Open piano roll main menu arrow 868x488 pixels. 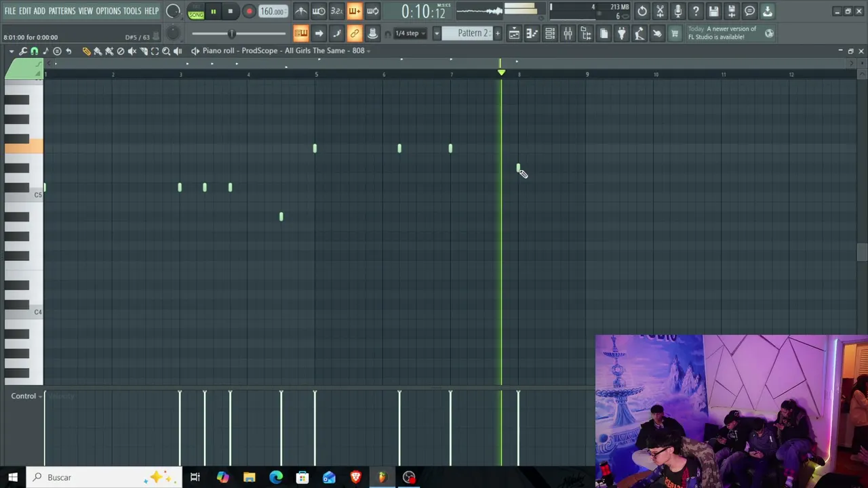(12, 52)
